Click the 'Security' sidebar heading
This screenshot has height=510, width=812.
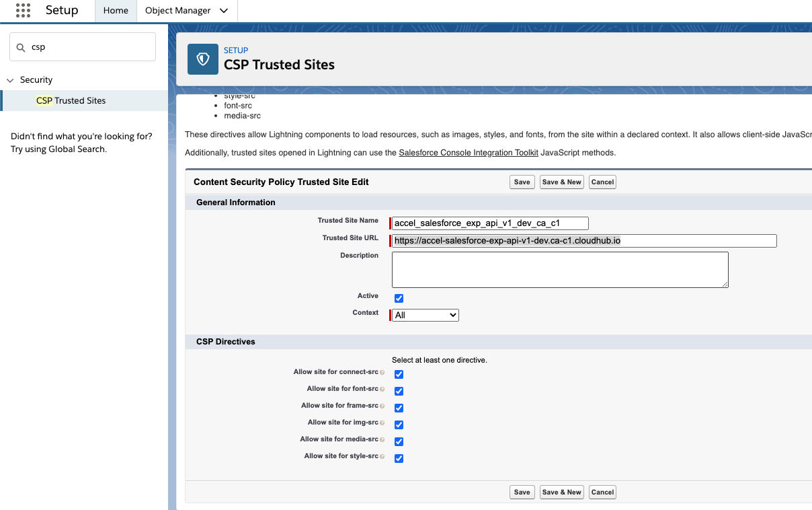point(36,80)
